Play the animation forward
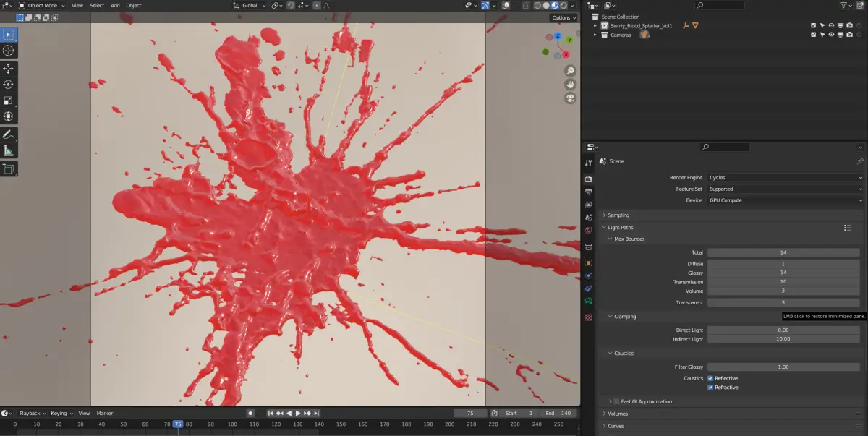Screen dimensions: 868x436 click(297, 413)
